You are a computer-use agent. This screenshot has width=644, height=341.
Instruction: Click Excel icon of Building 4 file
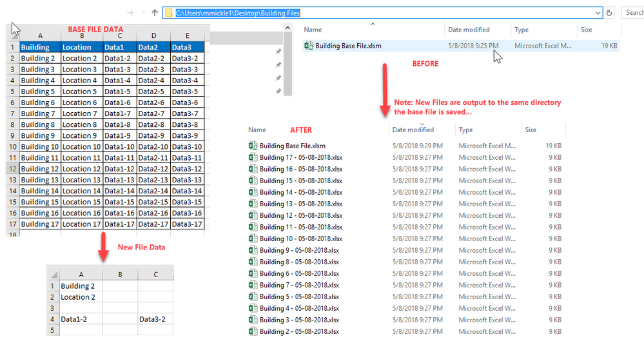253,308
